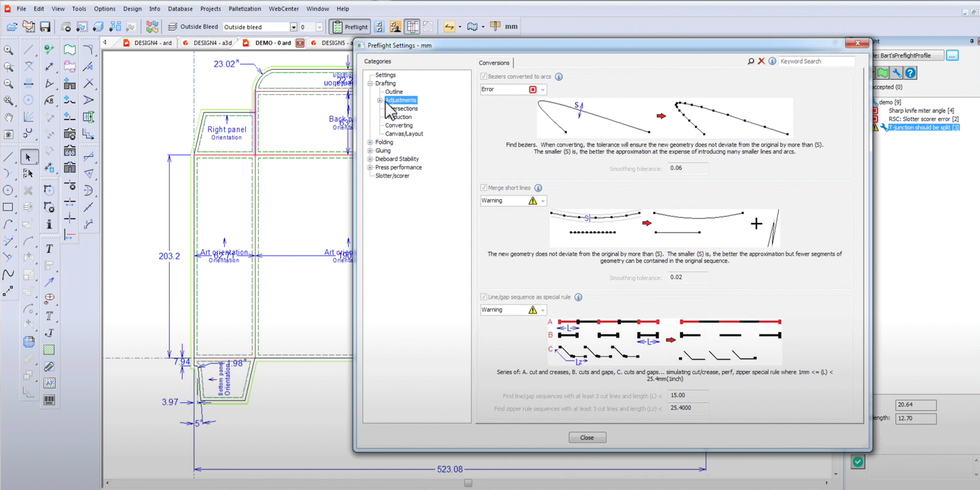Click the horizontal scrollbar thumb under the canvas
The image size is (980, 490).
coord(468,483)
